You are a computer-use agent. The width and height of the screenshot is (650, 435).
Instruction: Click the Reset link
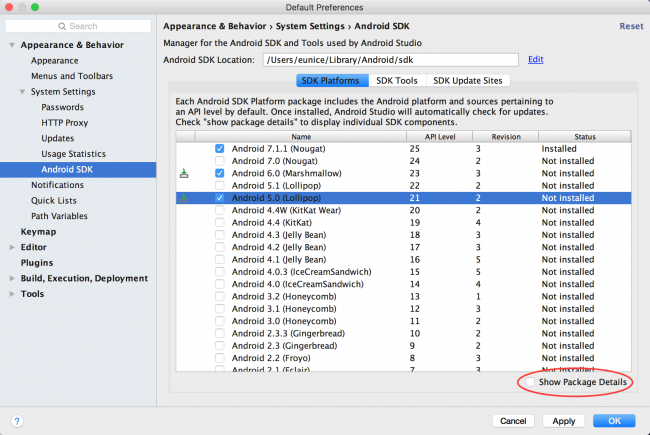[x=631, y=26]
